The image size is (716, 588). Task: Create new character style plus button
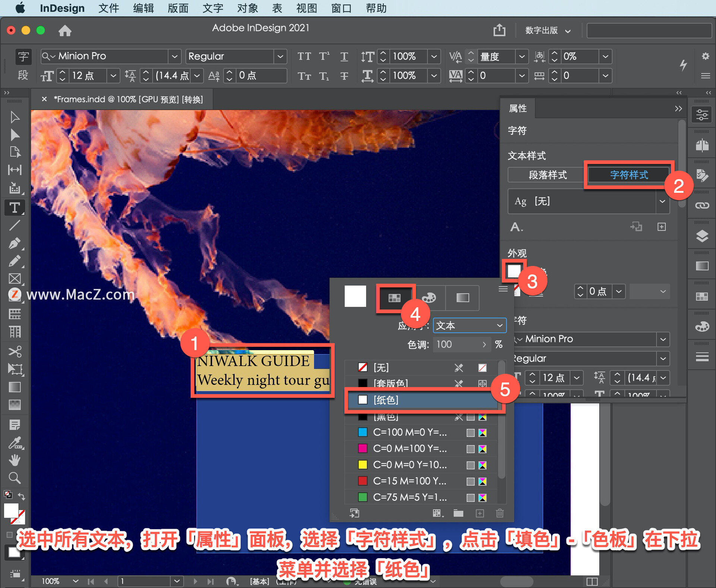click(x=662, y=227)
